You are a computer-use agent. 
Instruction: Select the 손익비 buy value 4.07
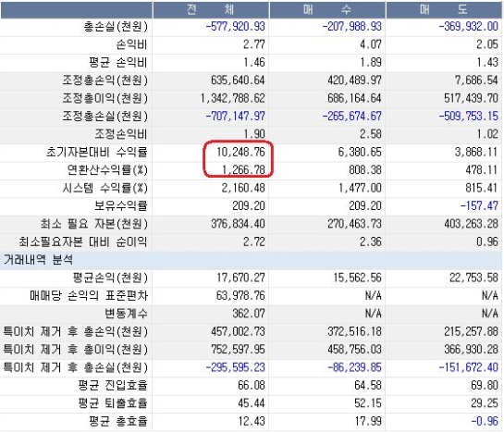(x=370, y=44)
